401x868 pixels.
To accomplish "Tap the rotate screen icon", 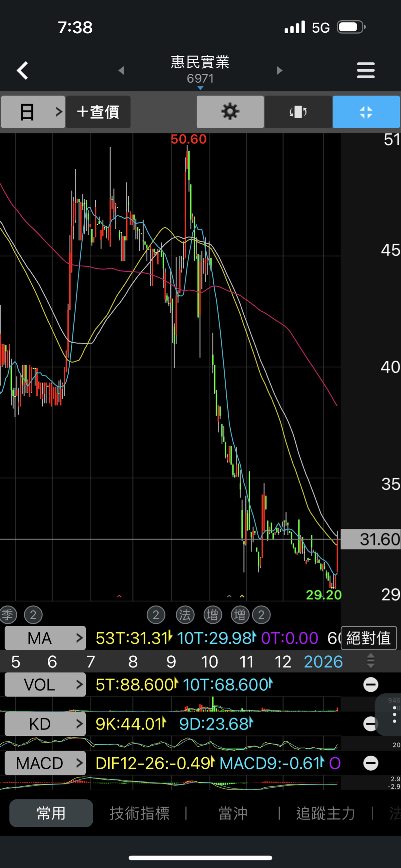I will pos(298,111).
